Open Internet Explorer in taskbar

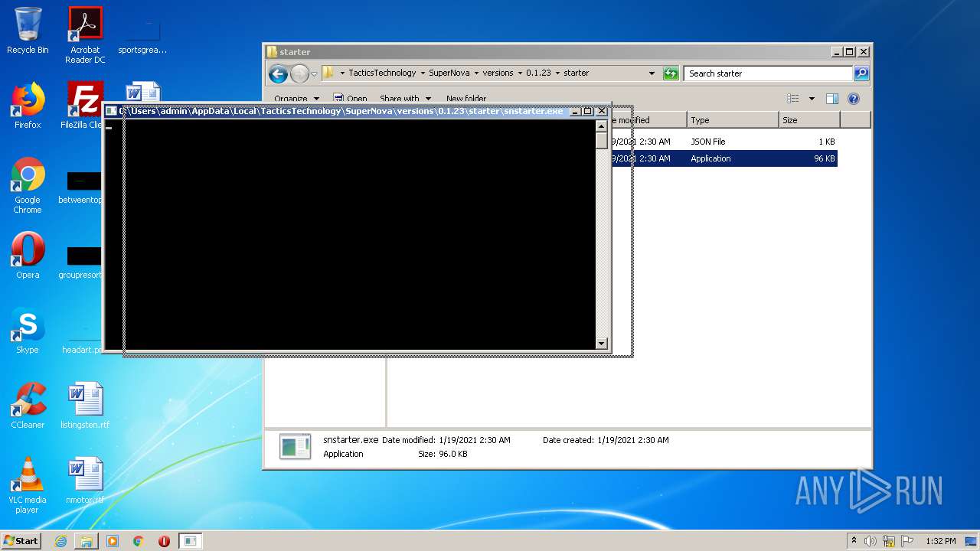pos(60,541)
